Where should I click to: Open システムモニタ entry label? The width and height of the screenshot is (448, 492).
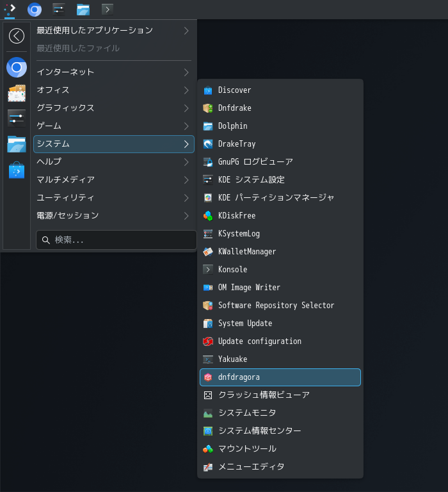coord(247,413)
